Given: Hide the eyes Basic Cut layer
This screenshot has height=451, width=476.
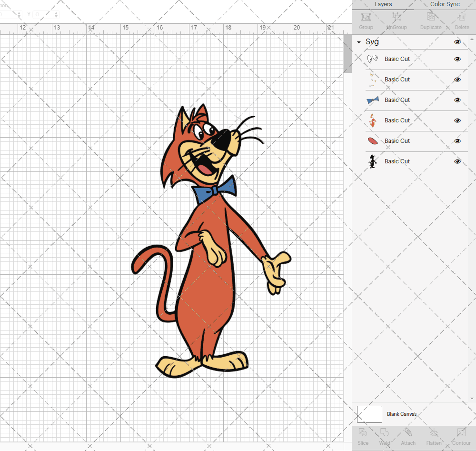Looking at the screenshot, I should point(457,59).
